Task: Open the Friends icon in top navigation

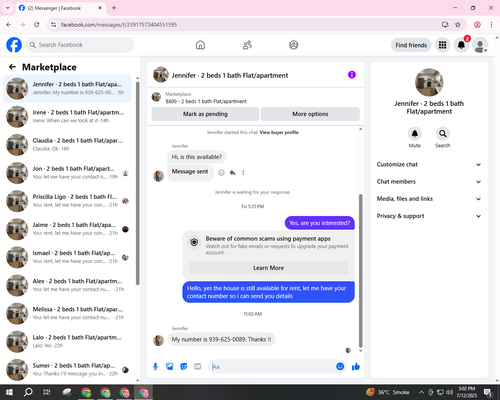Action: pos(247,45)
